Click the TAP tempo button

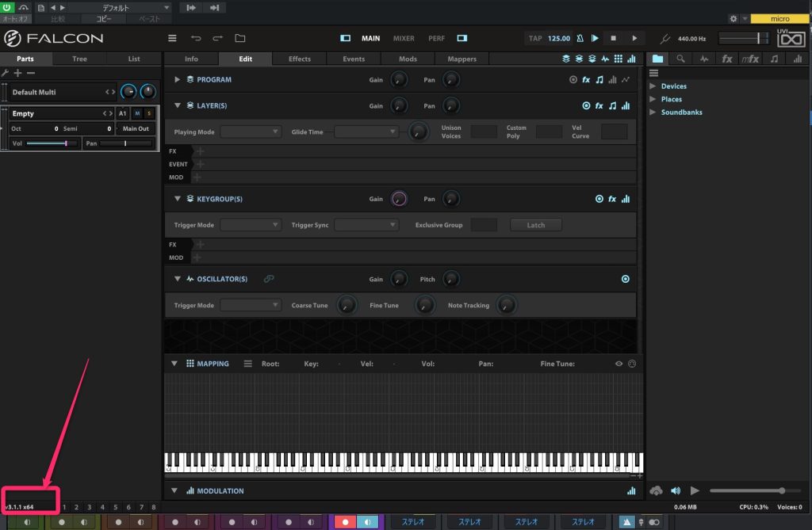pos(536,38)
